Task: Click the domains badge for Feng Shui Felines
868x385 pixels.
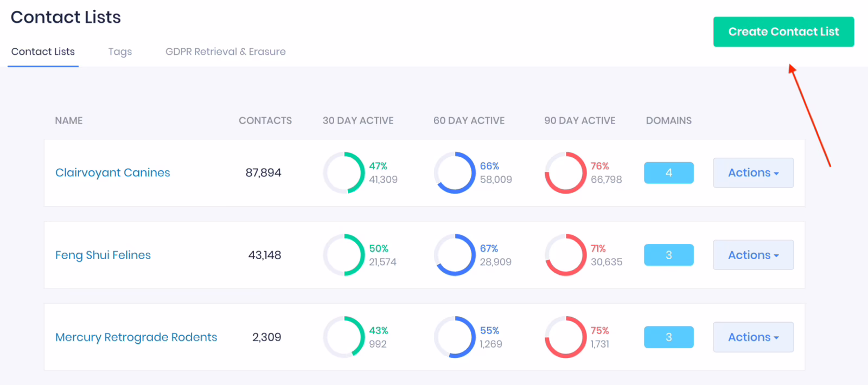Action: [668, 255]
